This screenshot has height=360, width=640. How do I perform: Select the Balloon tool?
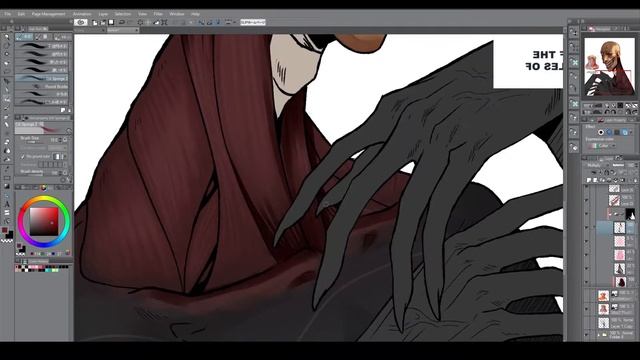tap(7, 213)
